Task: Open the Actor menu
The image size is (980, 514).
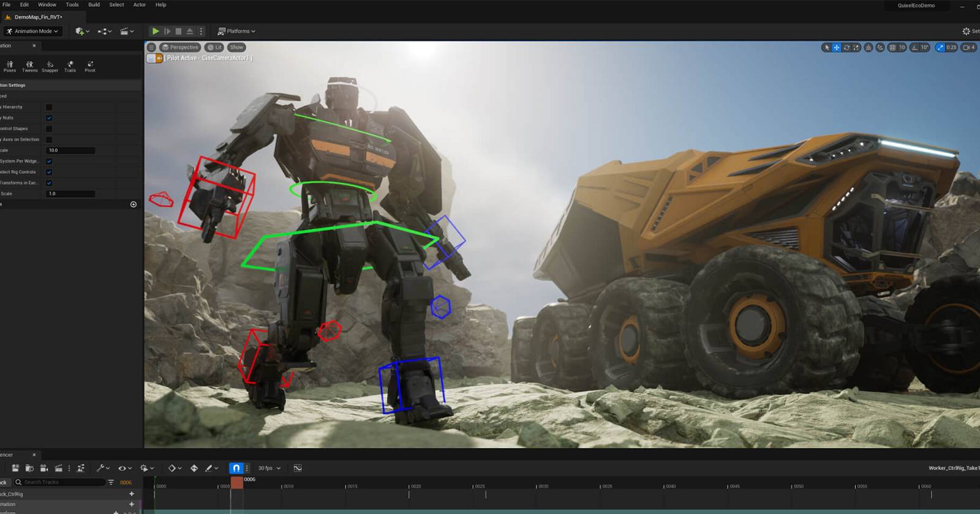Action: click(x=140, y=5)
